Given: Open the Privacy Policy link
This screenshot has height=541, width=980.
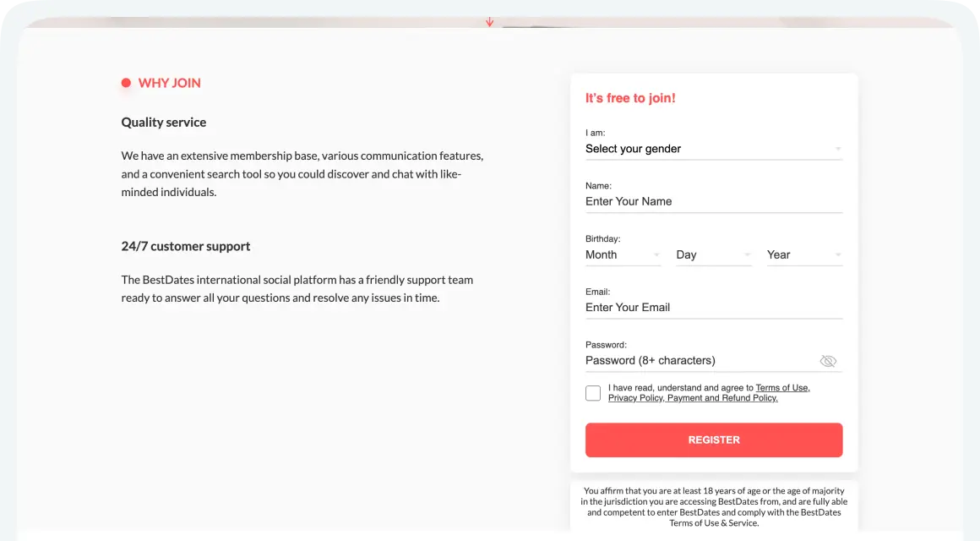Looking at the screenshot, I should (635, 398).
